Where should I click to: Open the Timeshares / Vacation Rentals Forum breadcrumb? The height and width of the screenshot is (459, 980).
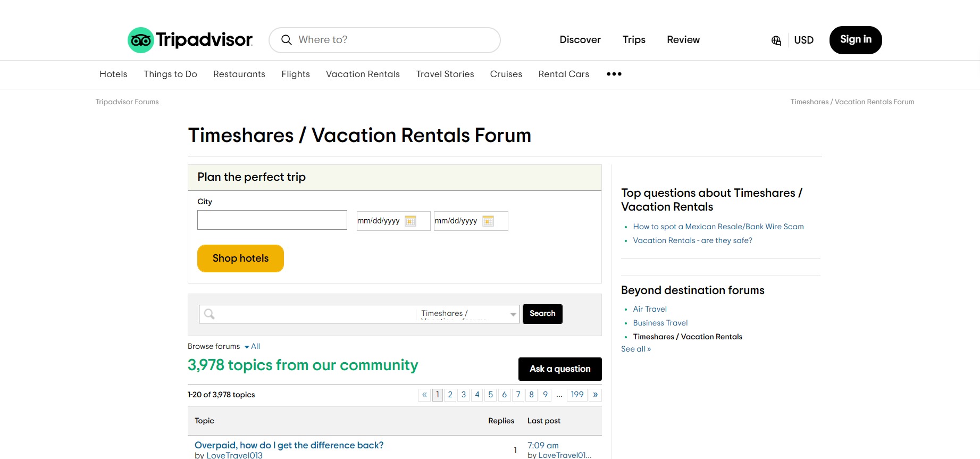(852, 102)
